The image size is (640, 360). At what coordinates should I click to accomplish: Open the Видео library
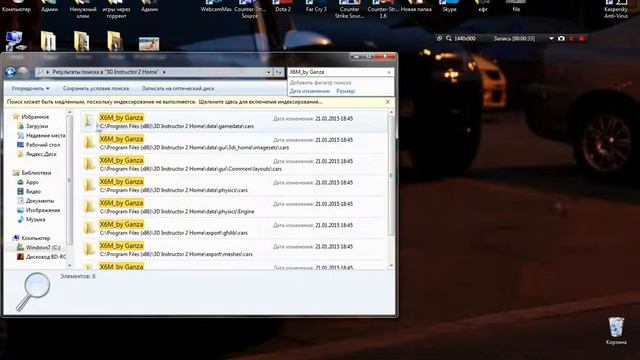point(29,191)
